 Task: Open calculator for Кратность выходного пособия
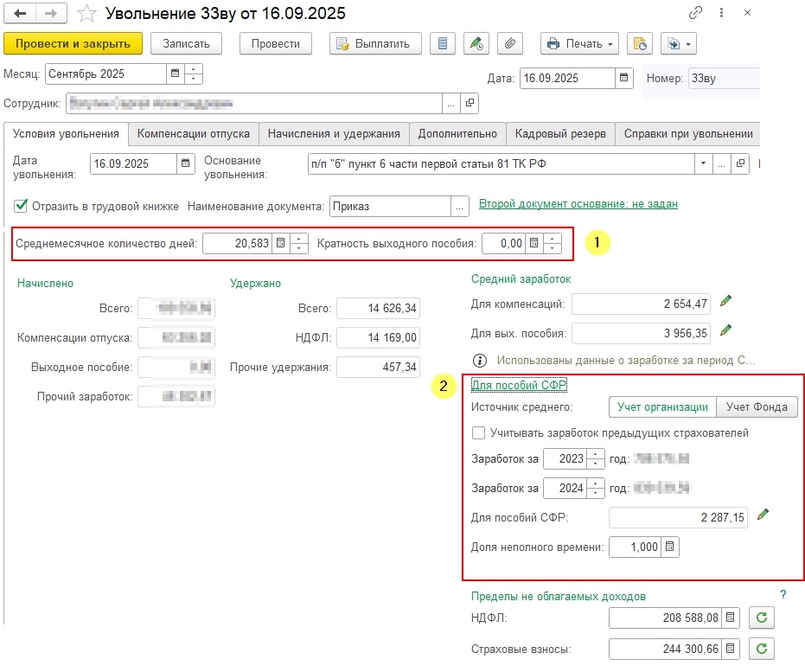coord(534,243)
